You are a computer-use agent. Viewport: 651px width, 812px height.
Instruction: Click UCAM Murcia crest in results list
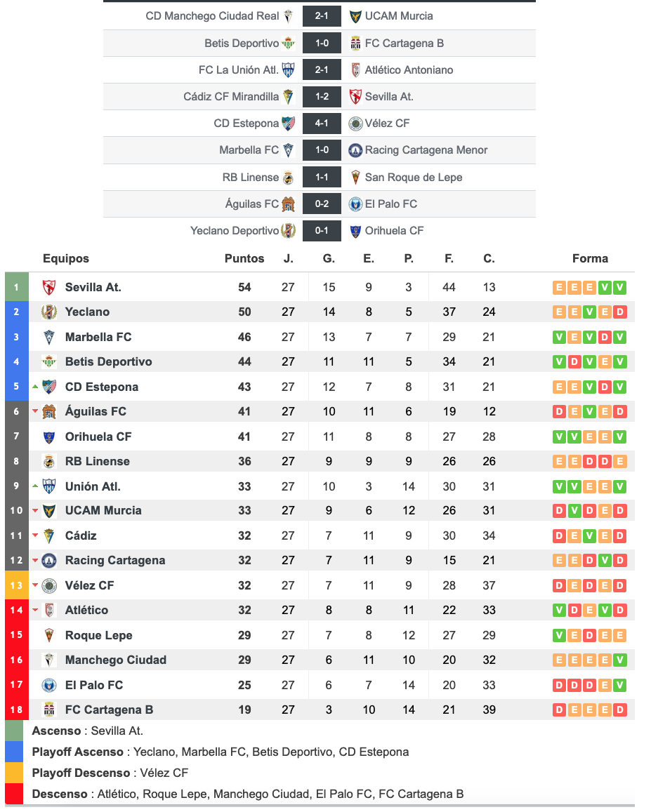(355, 16)
